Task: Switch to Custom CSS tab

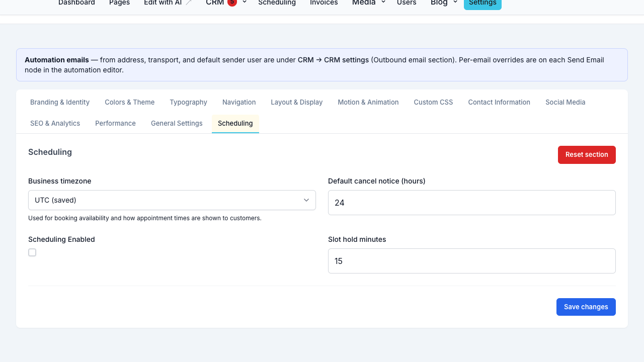Action: pyautogui.click(x=433, y=102)
